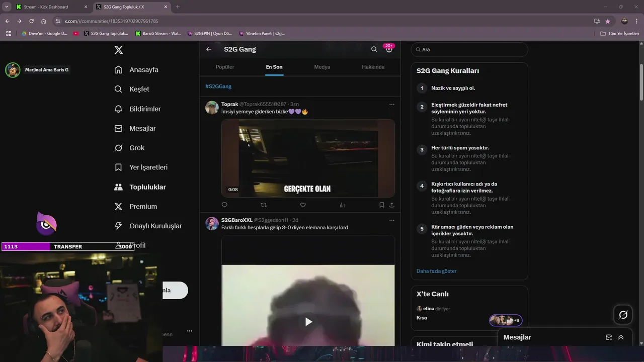Open floating Grok button

(623, 315)
